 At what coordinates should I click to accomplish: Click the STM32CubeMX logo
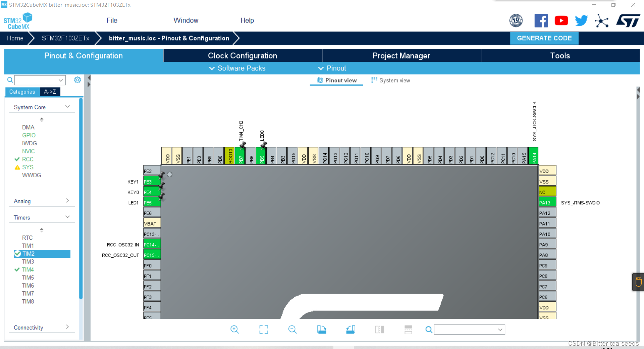coord(18,21)
